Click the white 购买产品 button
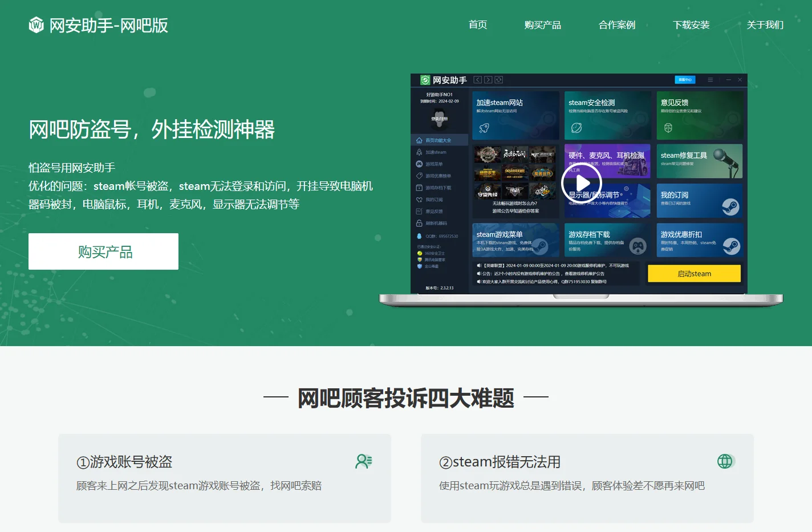 pos(103,251)
